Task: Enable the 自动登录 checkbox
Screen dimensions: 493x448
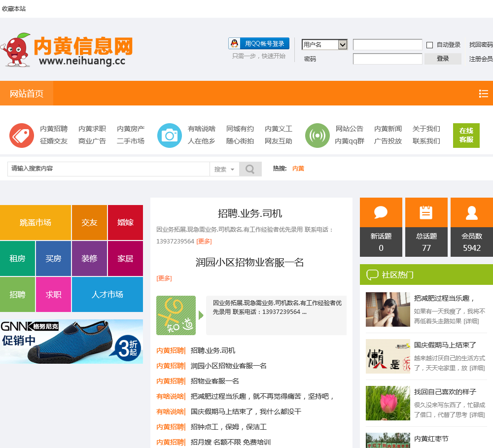Action: 430,44
